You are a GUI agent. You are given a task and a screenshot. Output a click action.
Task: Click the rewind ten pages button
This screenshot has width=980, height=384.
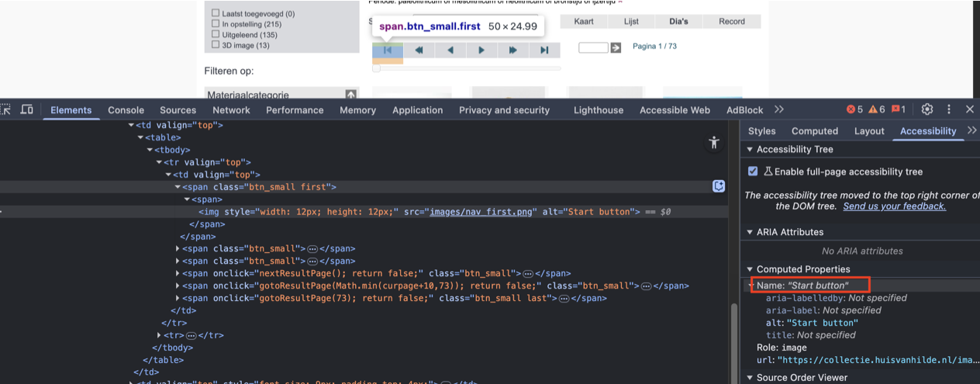click(419, 50)
